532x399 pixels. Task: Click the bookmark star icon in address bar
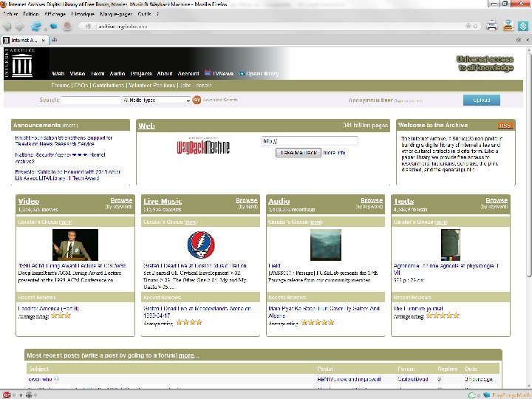pos(468,26)
